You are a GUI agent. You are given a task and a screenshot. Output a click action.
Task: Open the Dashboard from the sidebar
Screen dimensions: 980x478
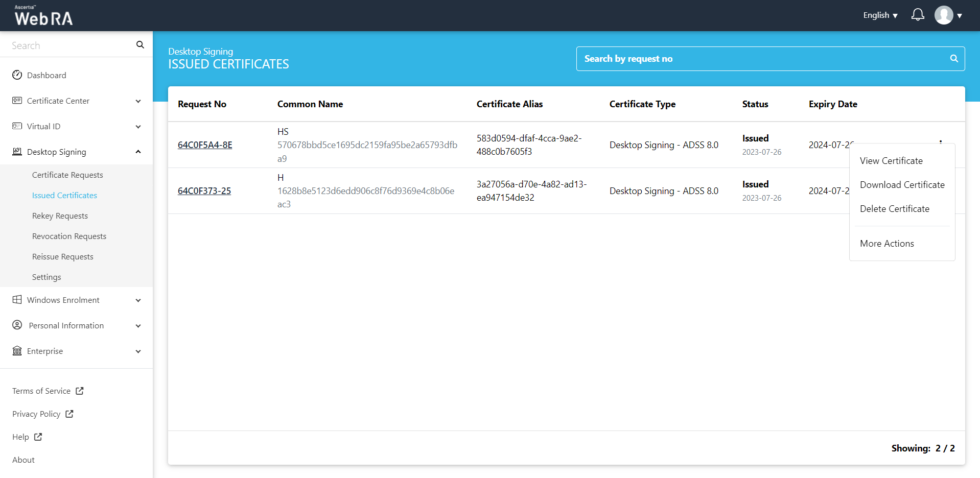pyautogui.click(x=46, y=75)
